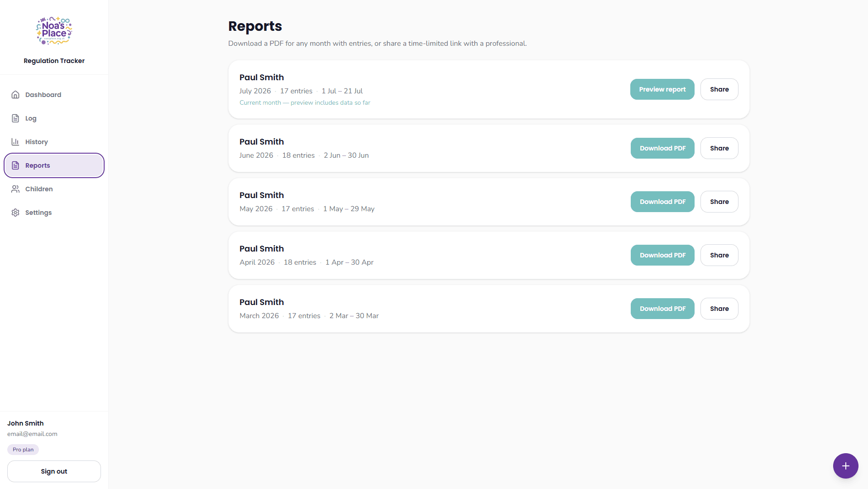
Task: Click the Children people icon
Action: (15, 189)
